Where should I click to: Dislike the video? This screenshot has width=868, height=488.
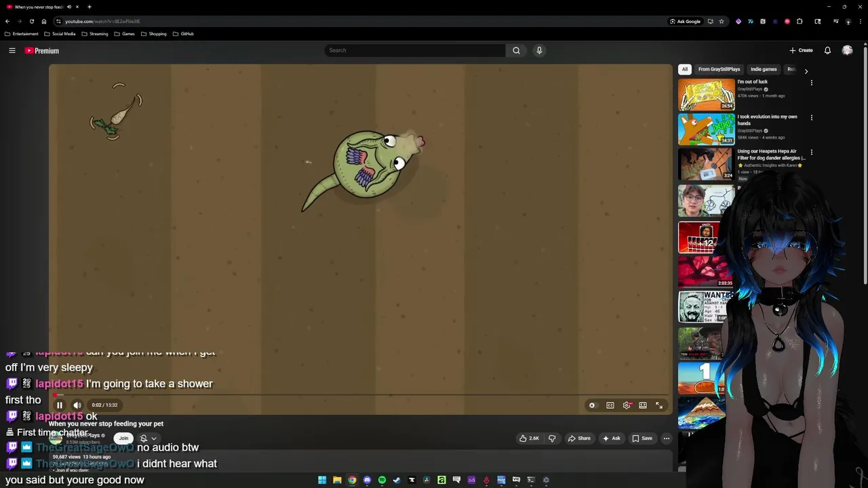pos(552,439)
